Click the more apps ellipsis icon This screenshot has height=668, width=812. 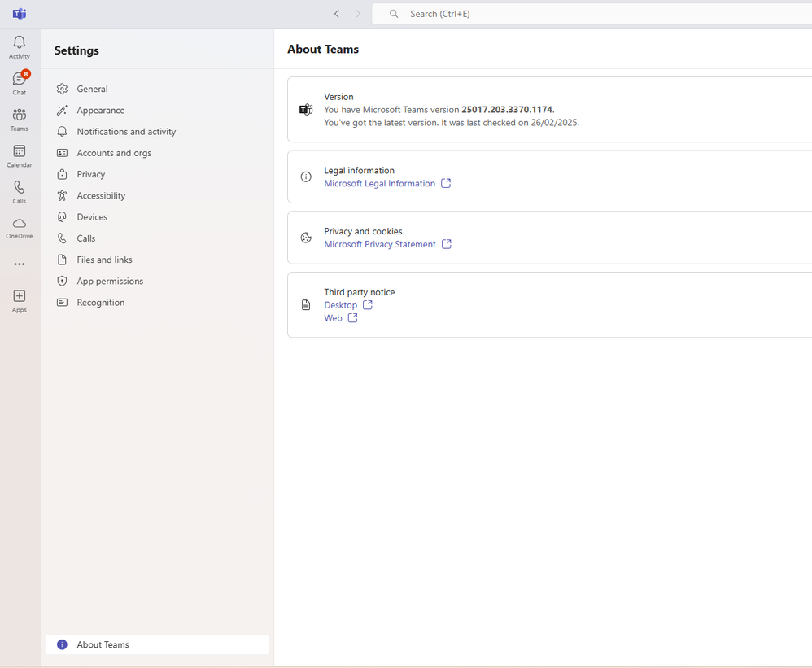point(20,264)
